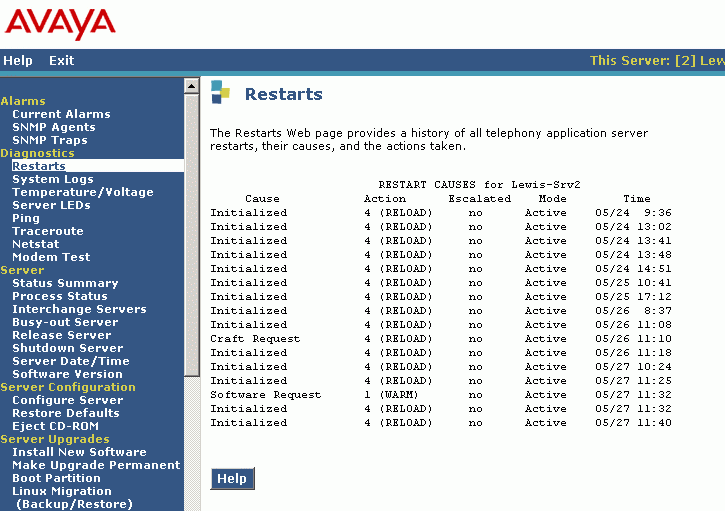Open Restore Defaults page
Viewport: 725px width, 511px height.
(x=66, y=413)
